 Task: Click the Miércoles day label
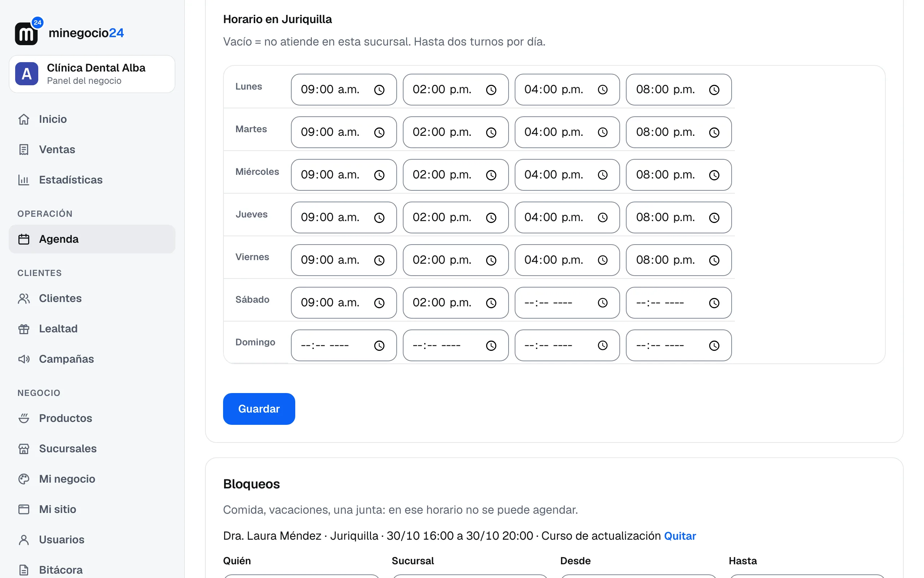pos(257,172)
